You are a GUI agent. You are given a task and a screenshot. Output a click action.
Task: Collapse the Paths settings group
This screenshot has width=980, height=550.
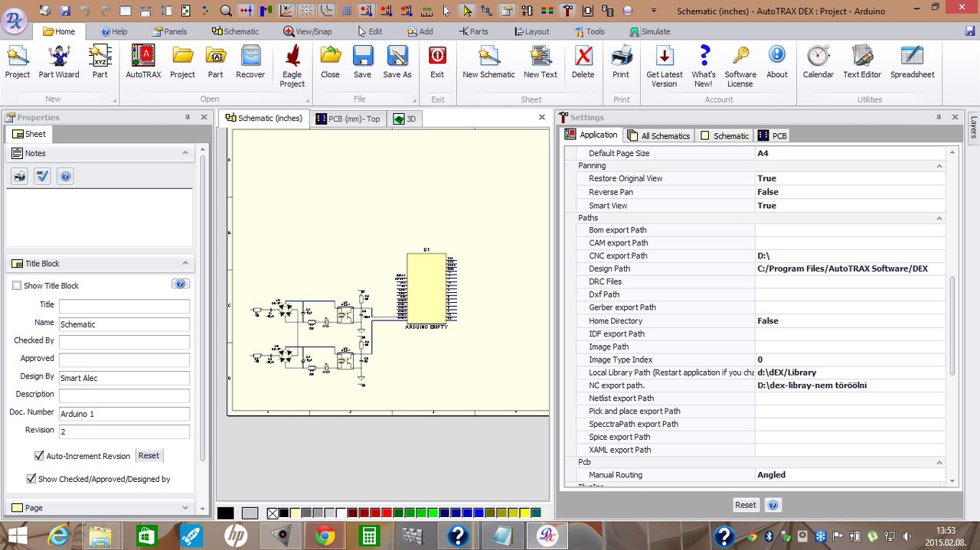click(x=939, y=219)
